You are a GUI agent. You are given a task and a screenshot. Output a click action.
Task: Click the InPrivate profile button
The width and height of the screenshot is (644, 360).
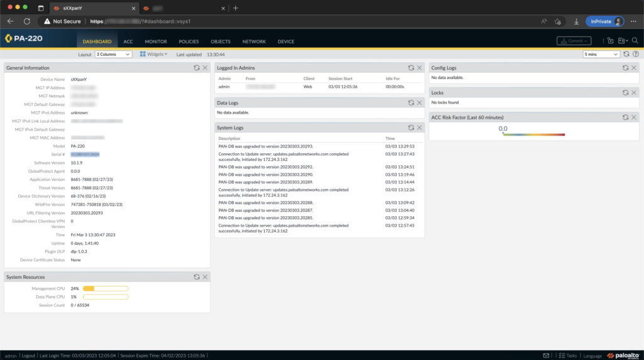coord(604,21)
